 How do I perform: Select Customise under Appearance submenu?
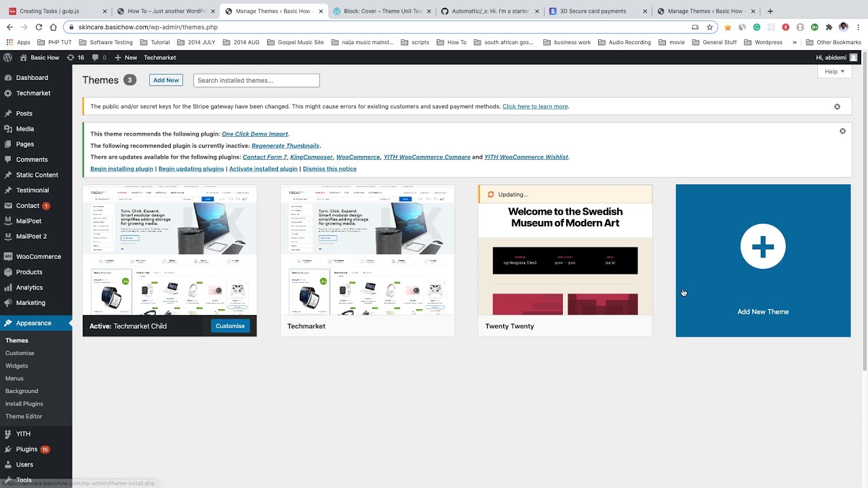pyautogui.click(x=20, y=353)
